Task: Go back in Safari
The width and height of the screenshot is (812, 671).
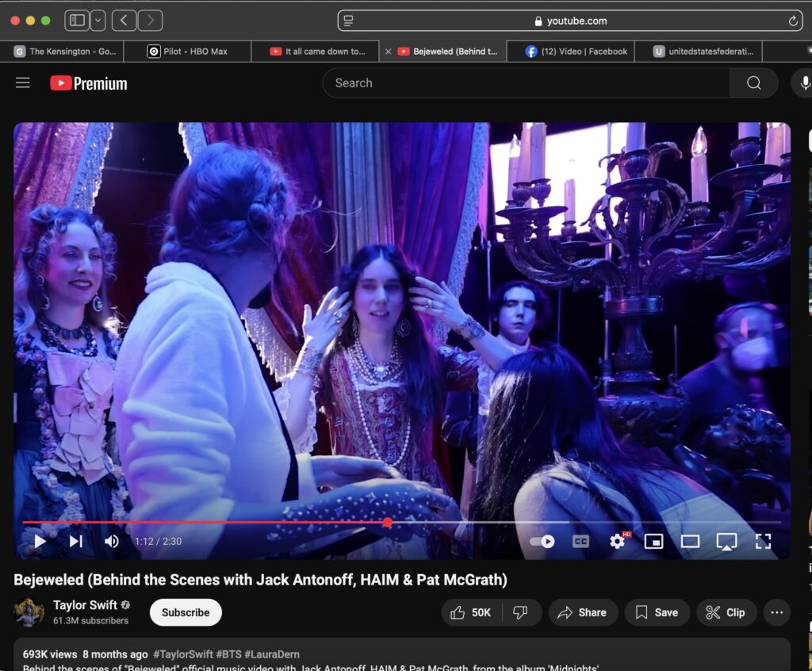Action: pos(124,20)
